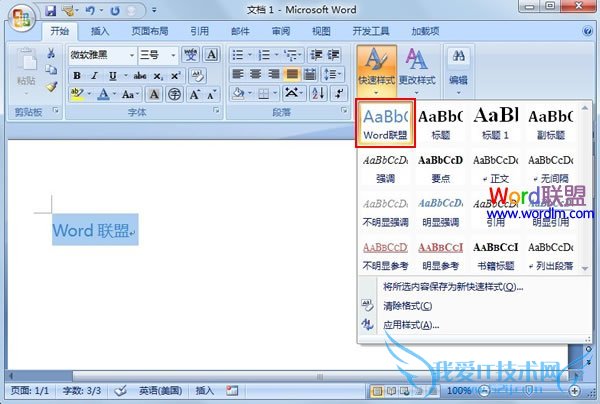This screenshot has width=600, height=404.
Task: Click the Office button
Action: tap(21, 18)
